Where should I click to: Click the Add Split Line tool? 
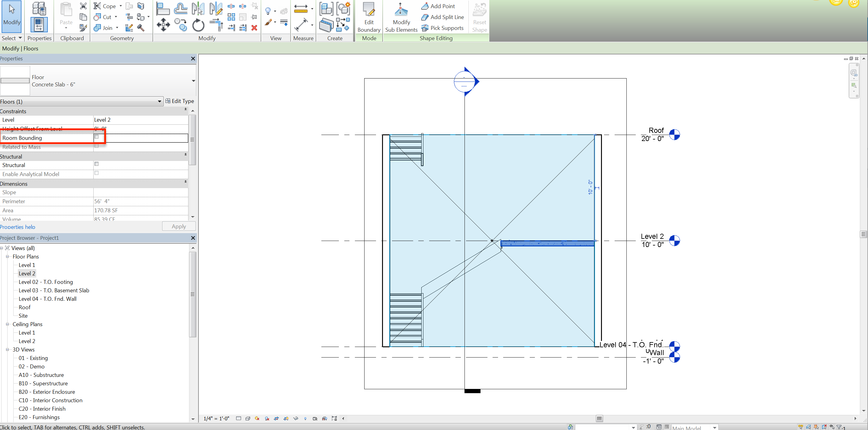(x=442, y=17)
